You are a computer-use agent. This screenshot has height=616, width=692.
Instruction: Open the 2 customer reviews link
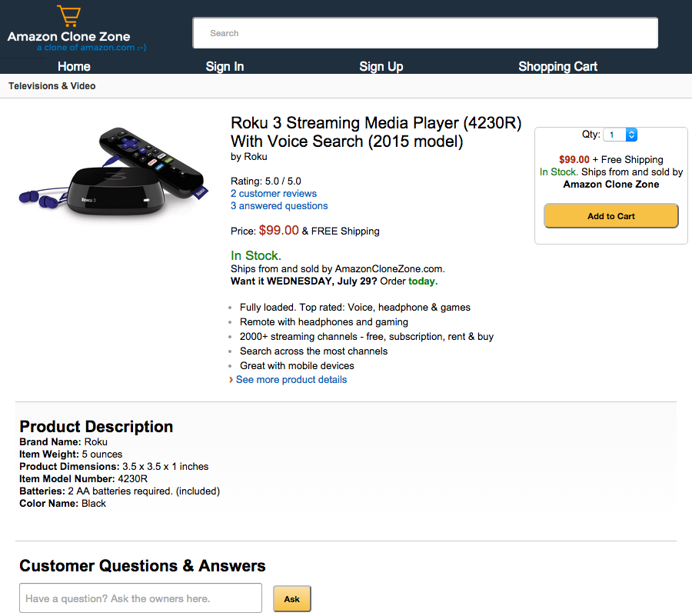[x=274, y=194]
